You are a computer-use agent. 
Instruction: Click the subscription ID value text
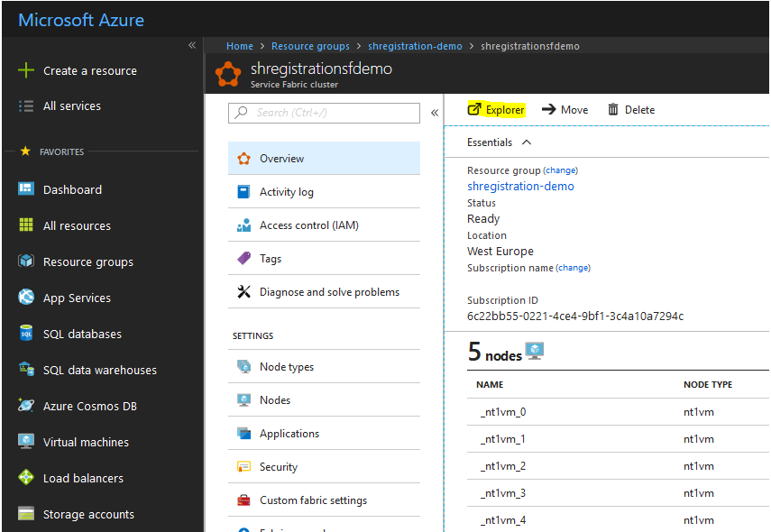(x=575, y=316)
